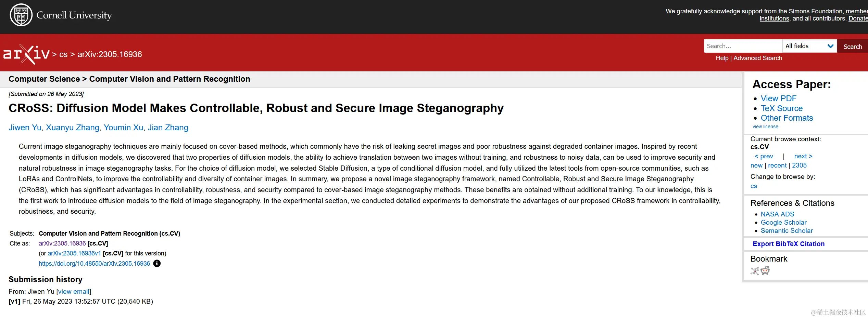
Task: Click Export BibTeX Citation
Action: (x=789, y=244)
